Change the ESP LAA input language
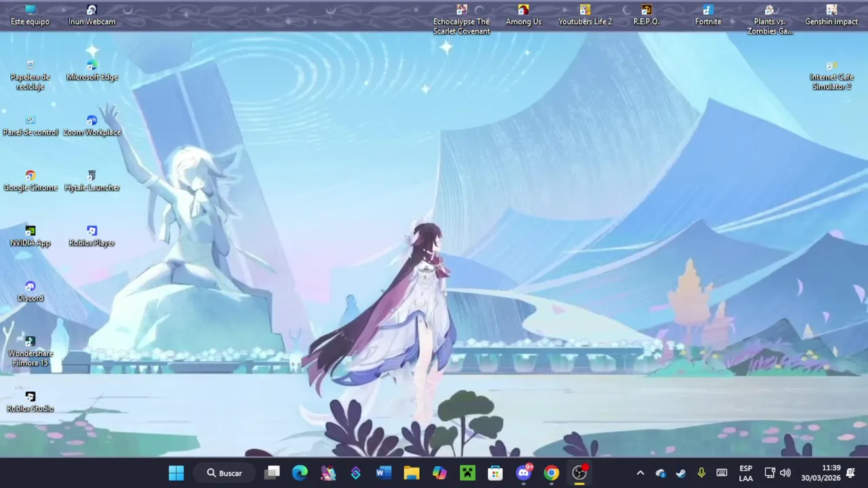 (746, 473)
